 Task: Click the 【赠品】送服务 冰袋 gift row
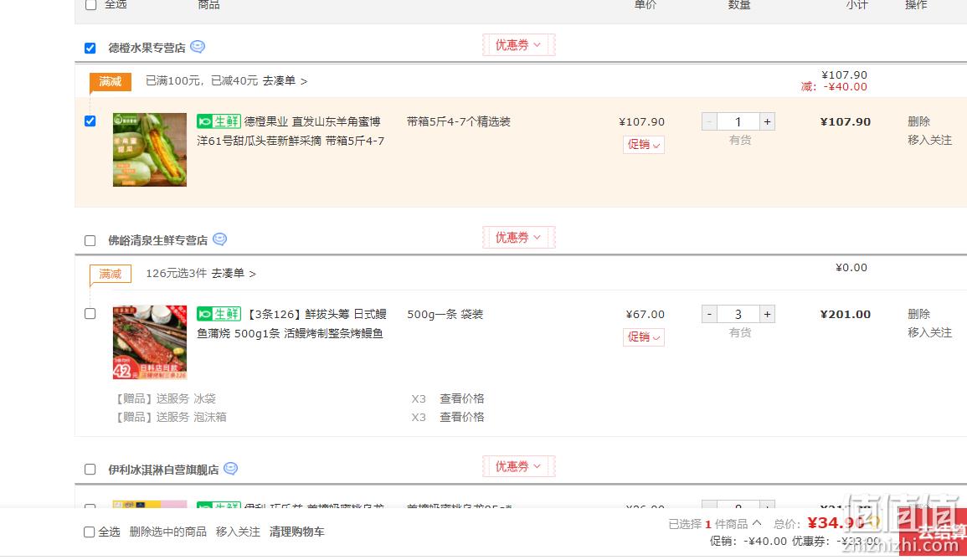pos(165,398)
